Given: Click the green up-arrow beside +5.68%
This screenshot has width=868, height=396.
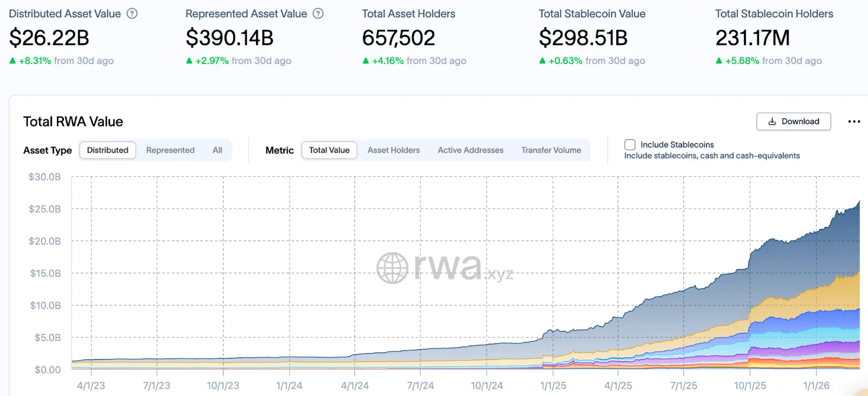Looking at the screenshot, I should pos(719,61).
